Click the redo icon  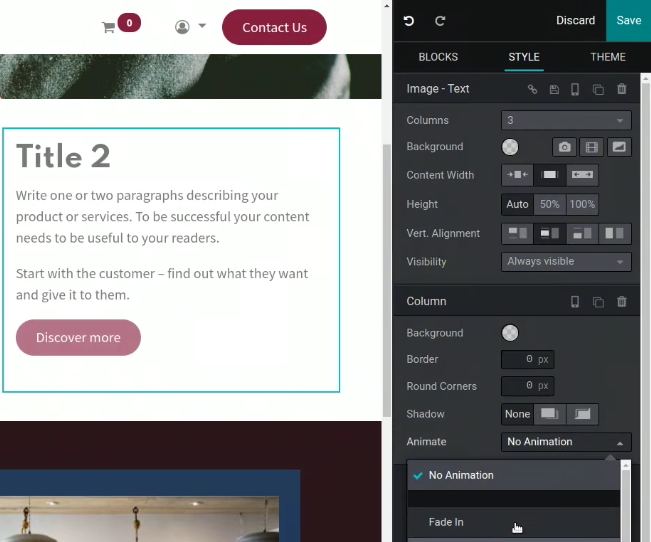tap(440, 21)
